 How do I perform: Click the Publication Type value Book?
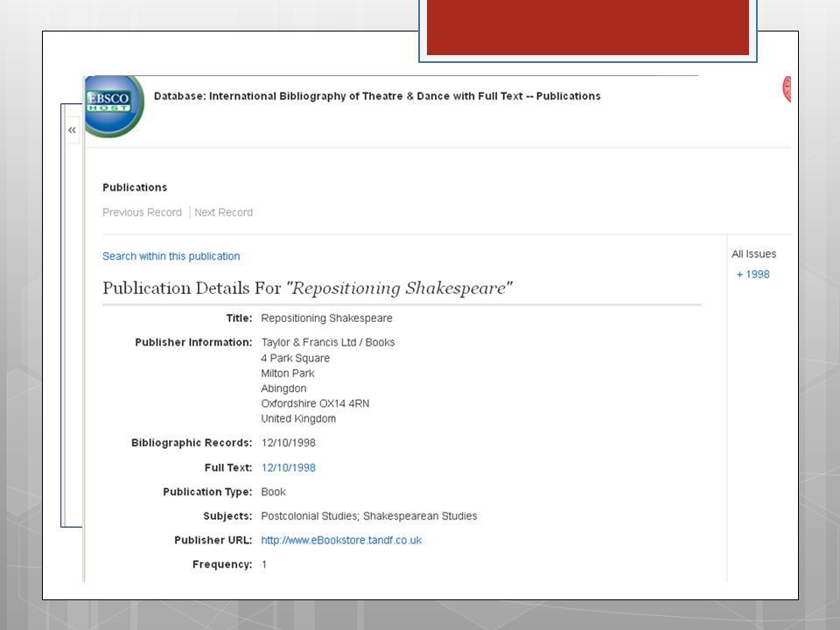click(x=273, y=492)
